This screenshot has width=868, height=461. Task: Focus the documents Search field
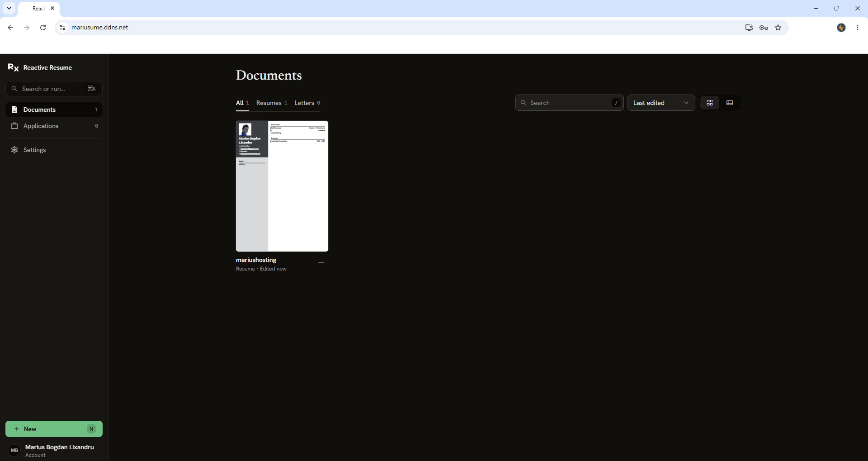click(x=569, y=103)
